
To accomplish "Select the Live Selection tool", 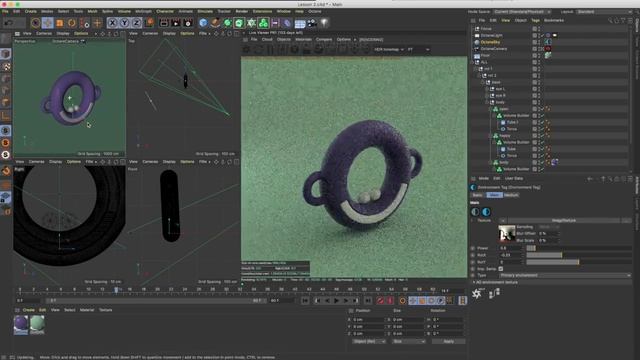I will tap(36, 23).
